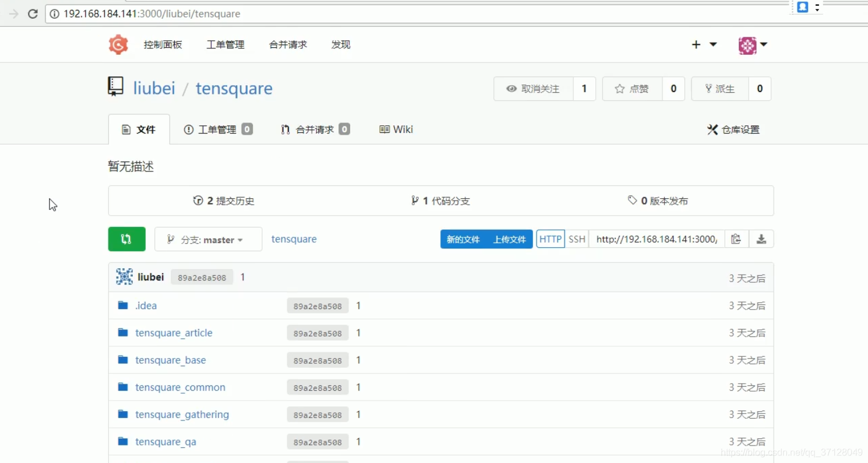868x463 pixels.
Task: Click the tensquare_qa folder icon
Action: (123, 441)
